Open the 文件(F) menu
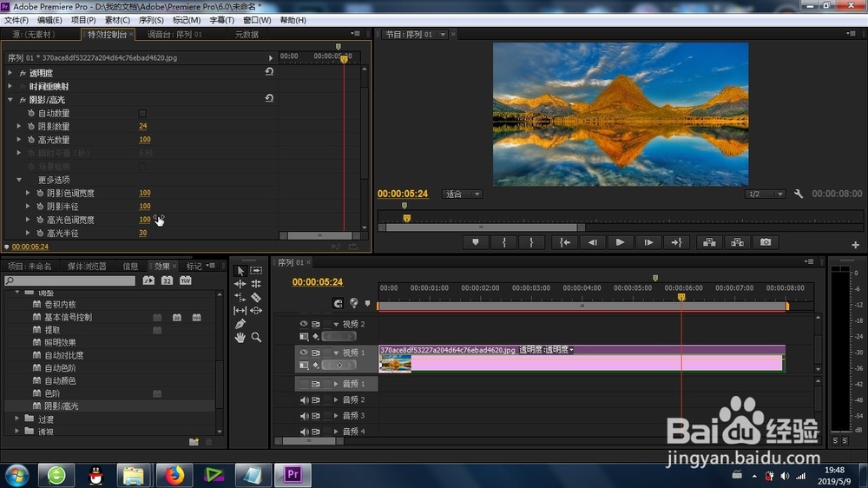868x488 pixels. click(16, 20)
